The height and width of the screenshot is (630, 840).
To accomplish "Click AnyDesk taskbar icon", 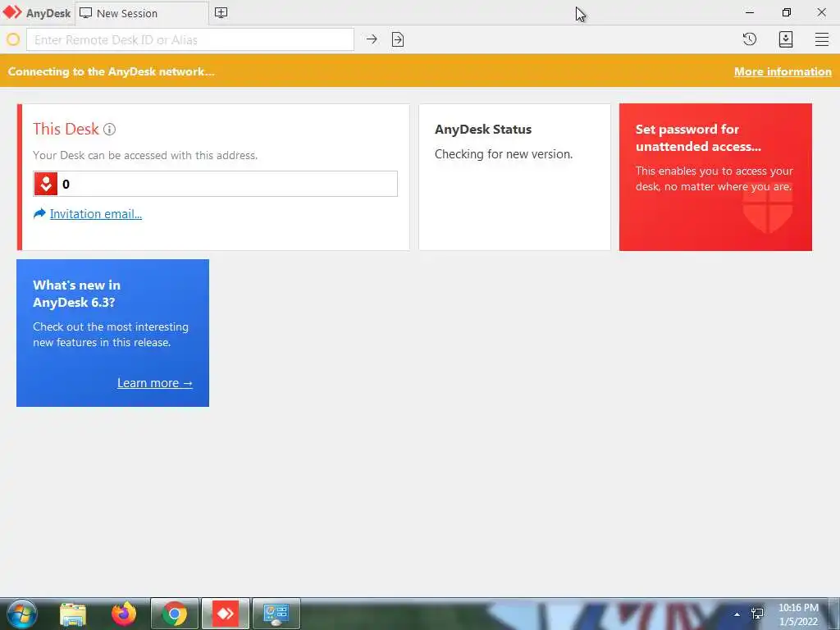I will tap(226, 614).
